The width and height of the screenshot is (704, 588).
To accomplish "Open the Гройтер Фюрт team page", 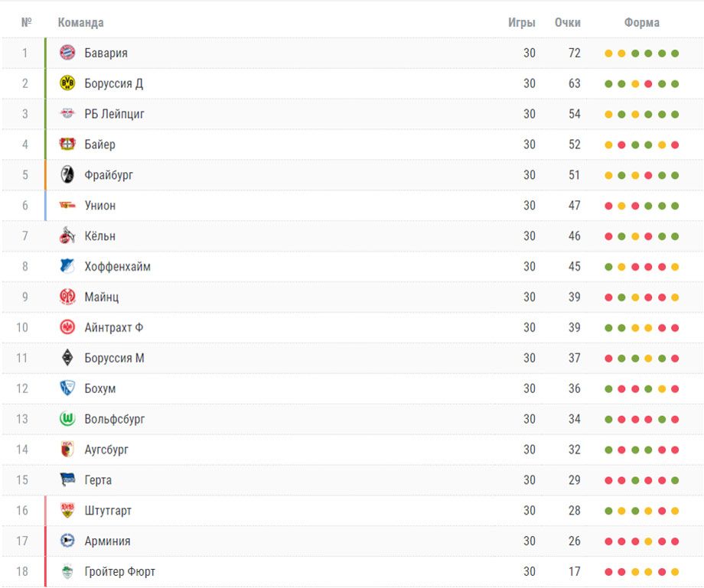I will [120, 571].
